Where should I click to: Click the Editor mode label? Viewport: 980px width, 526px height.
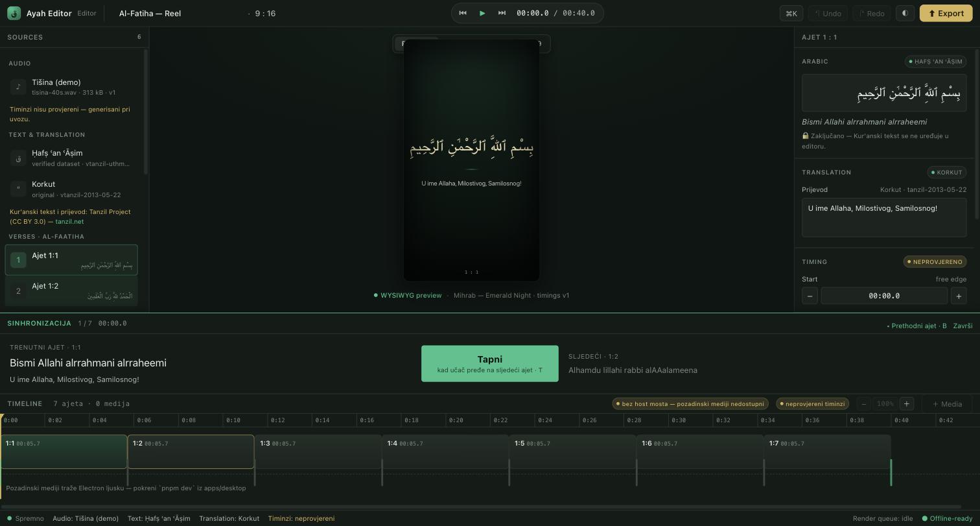[x=87, y=13]
